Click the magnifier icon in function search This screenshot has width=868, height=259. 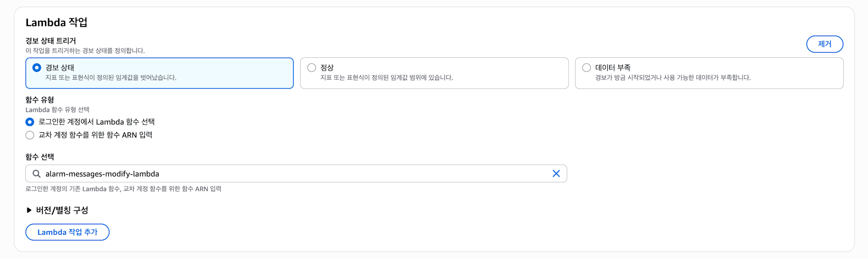click(36, 174)
